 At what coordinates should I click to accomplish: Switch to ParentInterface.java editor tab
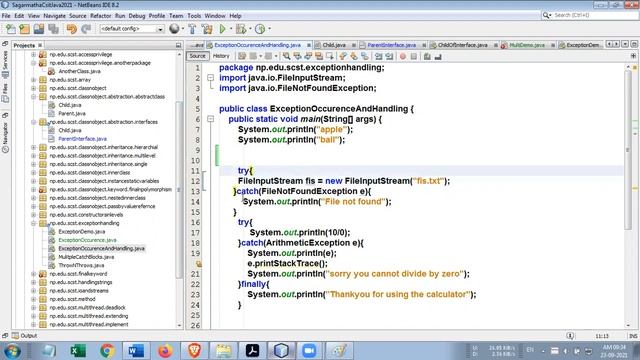pos(391,45)
